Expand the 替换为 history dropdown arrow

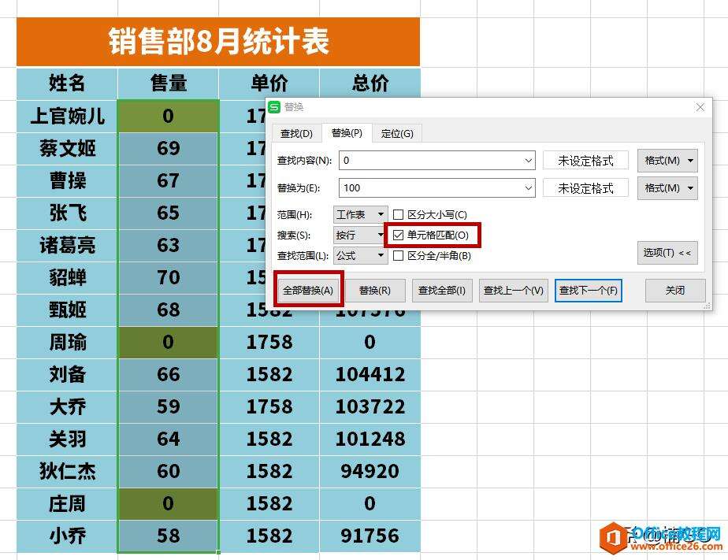529,188
